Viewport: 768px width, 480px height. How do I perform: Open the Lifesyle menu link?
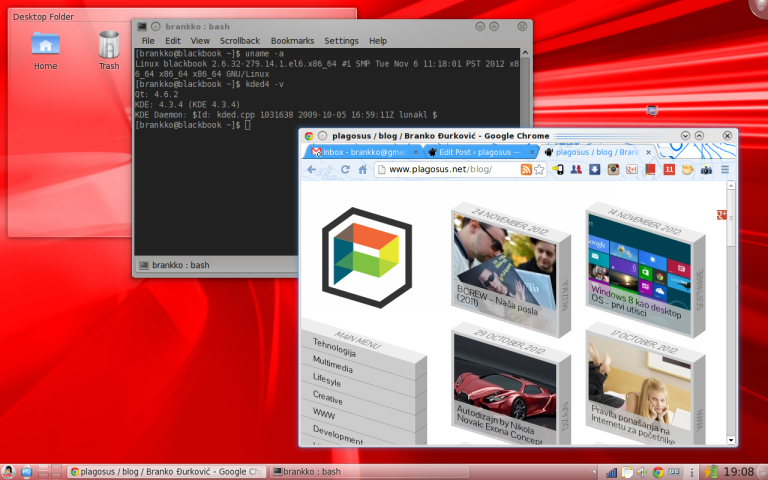pyautogui.click(x=327, y=379)
